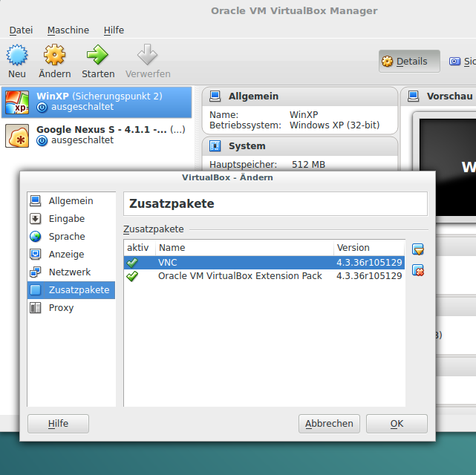Click the Vorschau section header
The image size is (476, 475).
(439, 96)
